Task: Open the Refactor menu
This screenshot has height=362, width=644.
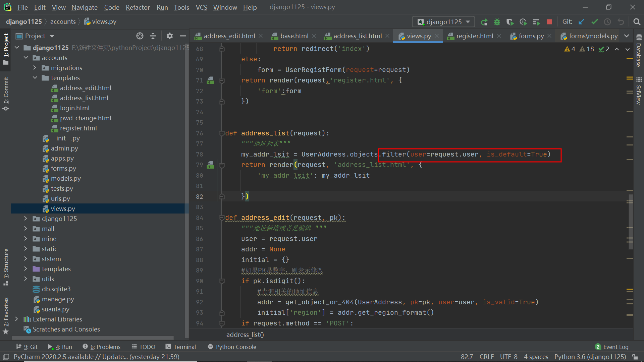Action: tap(138, 7)
